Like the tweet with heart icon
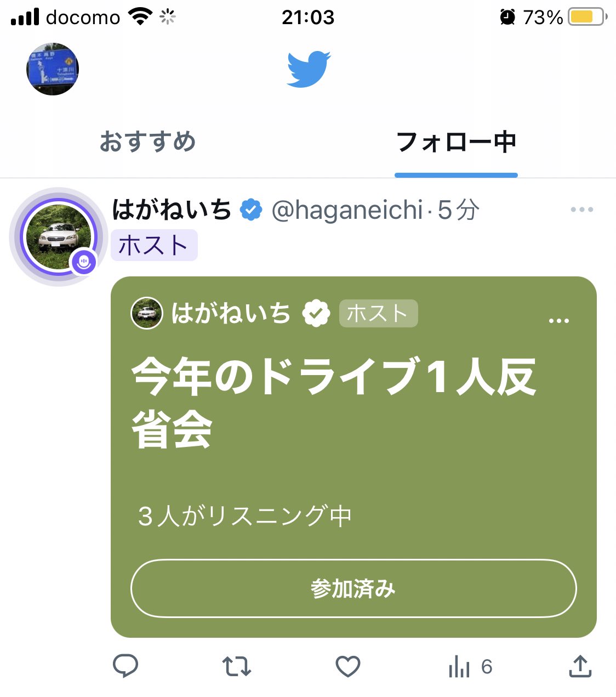The width and height of the screenshot is (616, 697). (348, 667)
